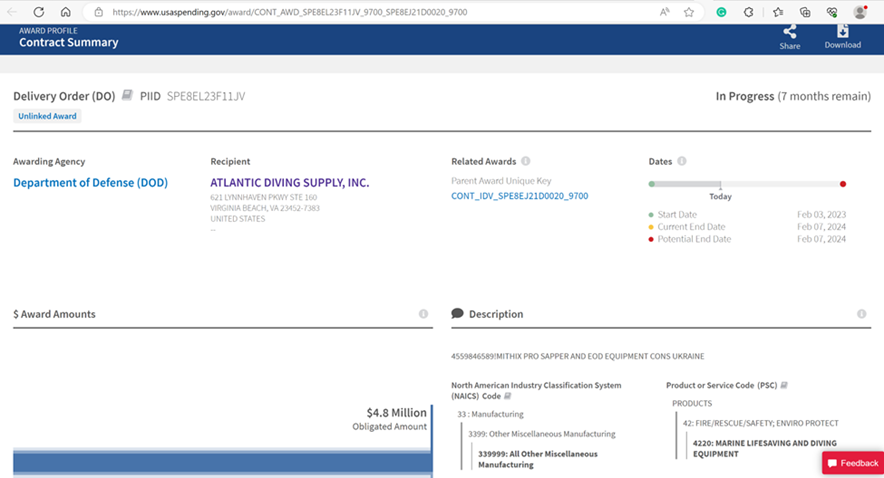
Task: Reload the page with refresh icon
Action: tap(38, 12)
